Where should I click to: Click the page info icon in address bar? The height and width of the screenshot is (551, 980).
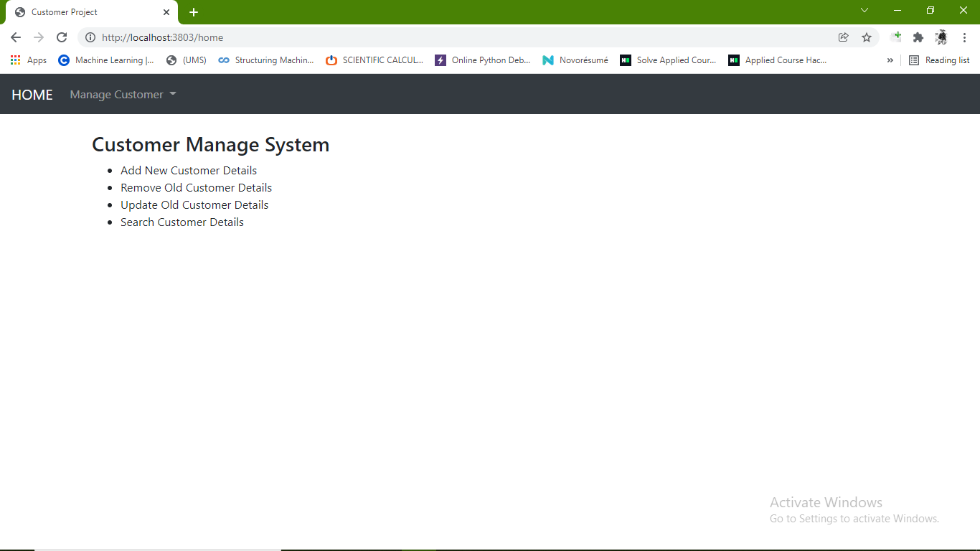pos(90,37)
